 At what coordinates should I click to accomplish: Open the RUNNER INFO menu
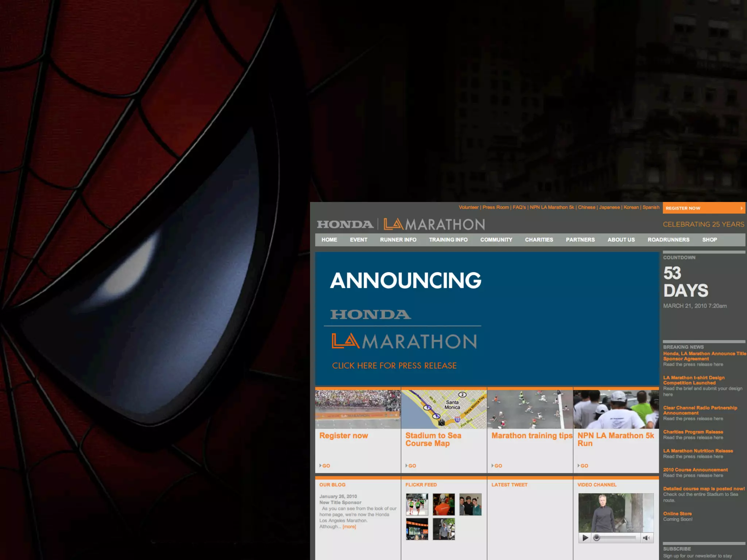click(x=398, y=240)
